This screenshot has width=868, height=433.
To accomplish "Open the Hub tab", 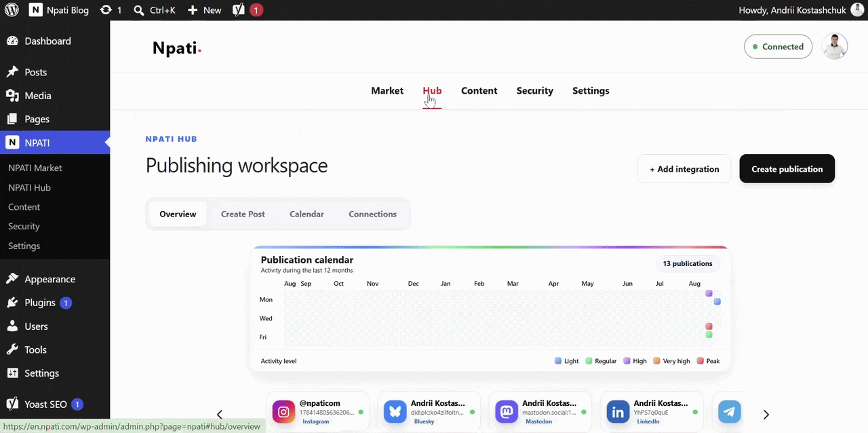I will tap(432, 91).
